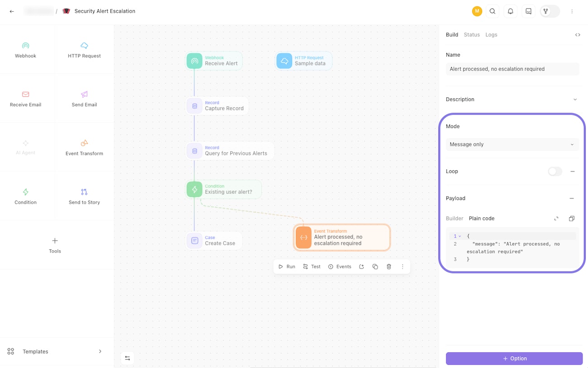The width and height of the screenshot is (588, 368).
Task: Click the purple Option button
Action: [x=514, y=358]
